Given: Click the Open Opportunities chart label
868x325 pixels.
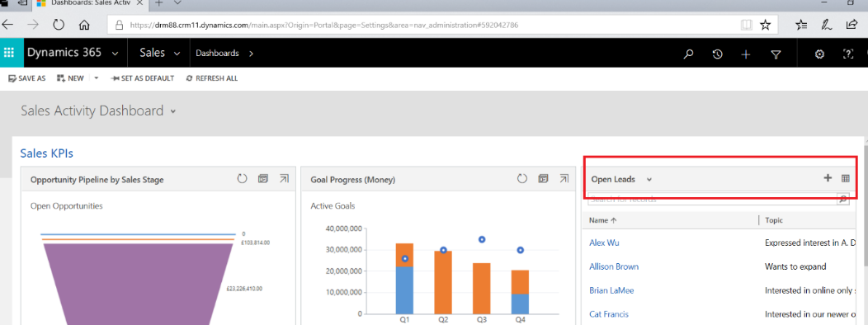Looking at the screenshot, I should pos(67,206).
